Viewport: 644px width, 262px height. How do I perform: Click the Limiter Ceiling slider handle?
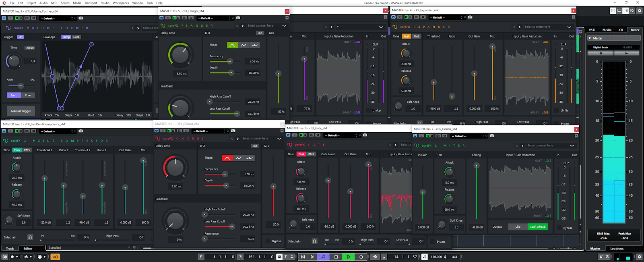tap(477, 165)
